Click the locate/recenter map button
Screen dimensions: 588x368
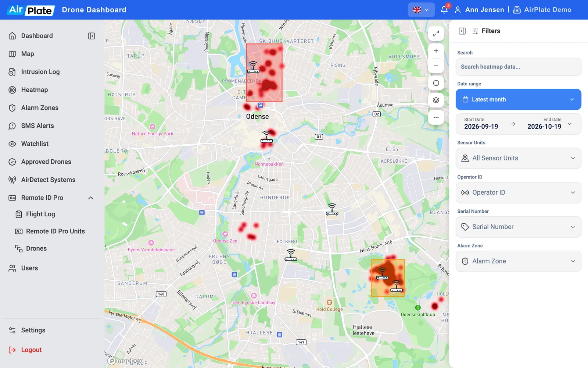pos(436,83)
